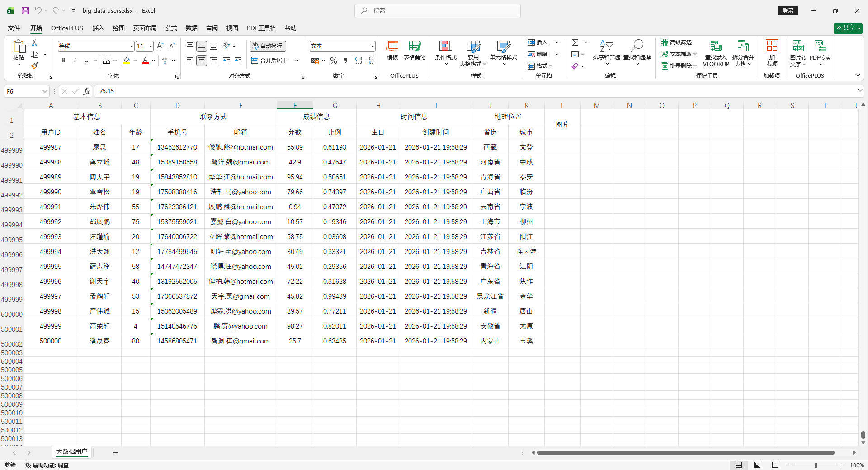Expand the Name Box dropdown arrow

click(45, 91)
